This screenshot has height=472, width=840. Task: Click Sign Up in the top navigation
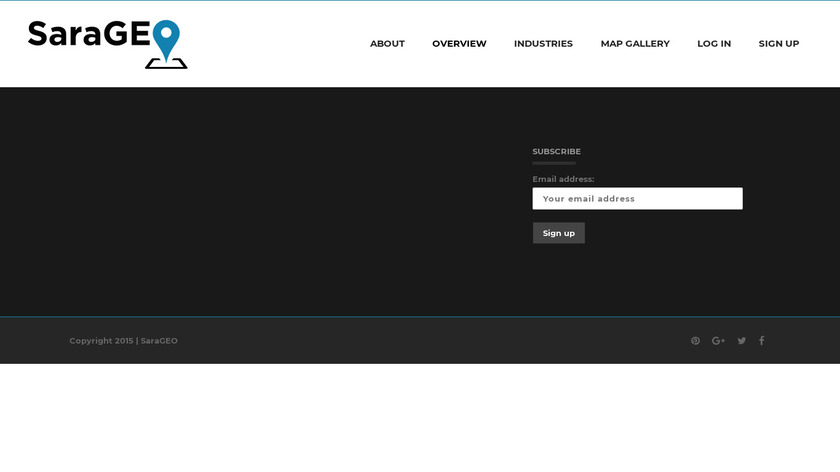click(779, 43)
